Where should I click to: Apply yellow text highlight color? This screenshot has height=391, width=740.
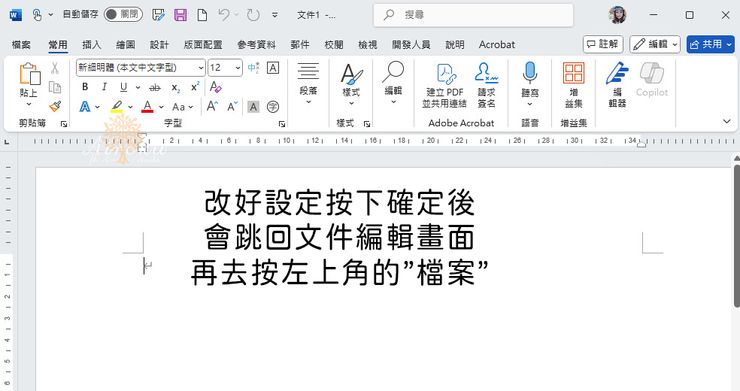(x=117, y=107)
